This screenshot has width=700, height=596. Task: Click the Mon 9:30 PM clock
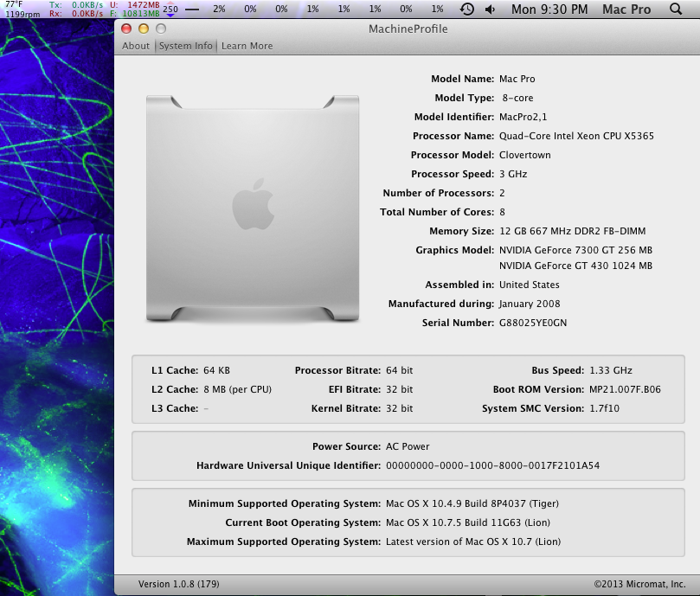tap(549, 10)
